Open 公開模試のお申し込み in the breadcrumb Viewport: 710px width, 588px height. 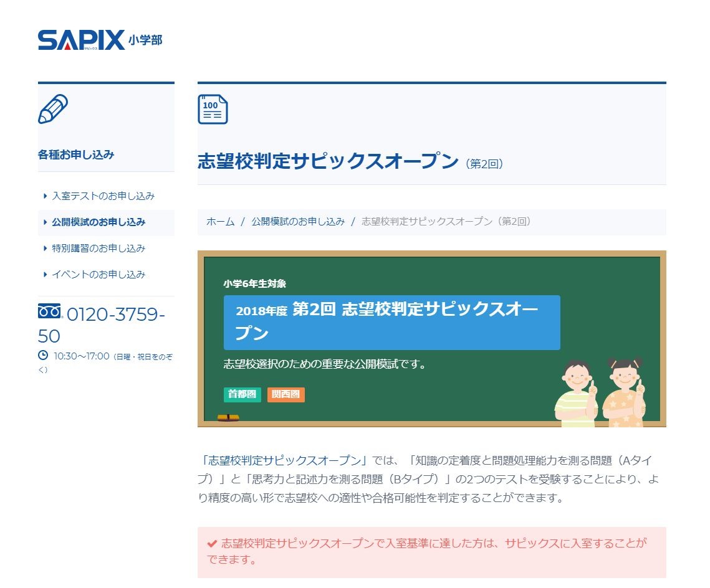coord(298,221)
